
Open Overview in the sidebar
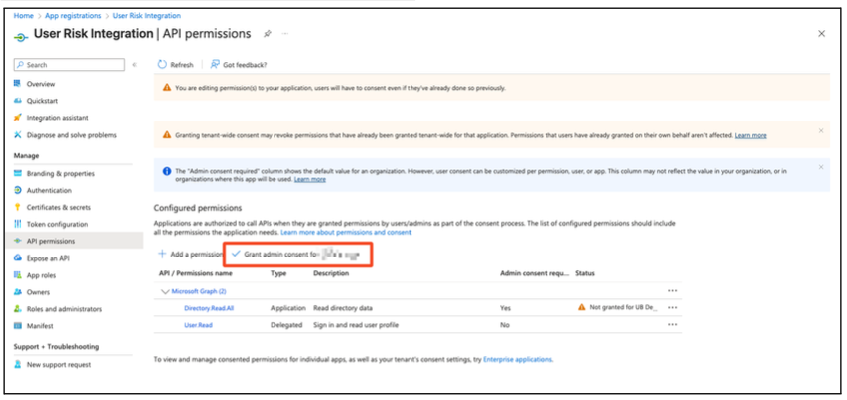(x=41, y=84)
